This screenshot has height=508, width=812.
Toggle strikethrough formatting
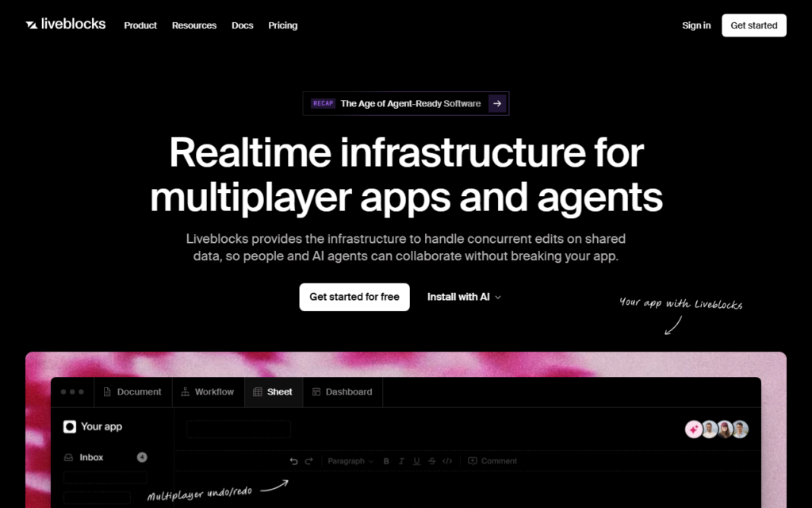coord(432,461)
